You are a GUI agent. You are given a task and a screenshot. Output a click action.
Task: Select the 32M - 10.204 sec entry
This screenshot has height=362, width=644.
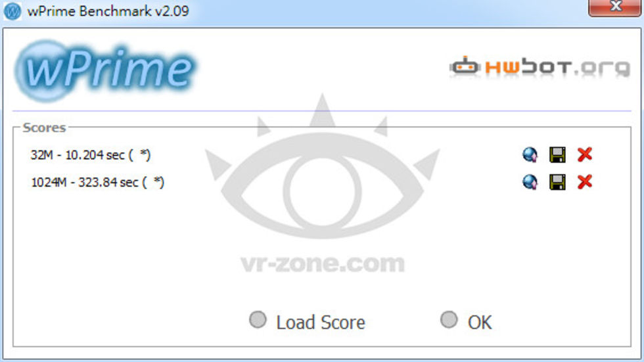(x=91, y=155)
